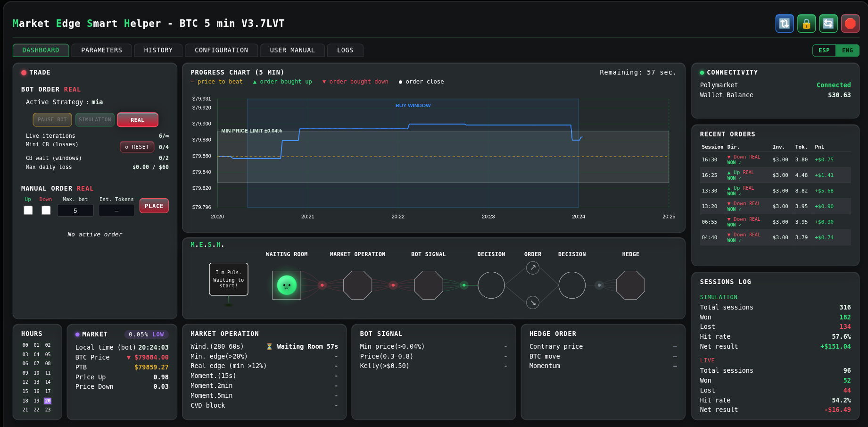Check the Up direction checkbox
This screenshot has width=868, height=427.
pyautogui.click(x=28, y=210)
